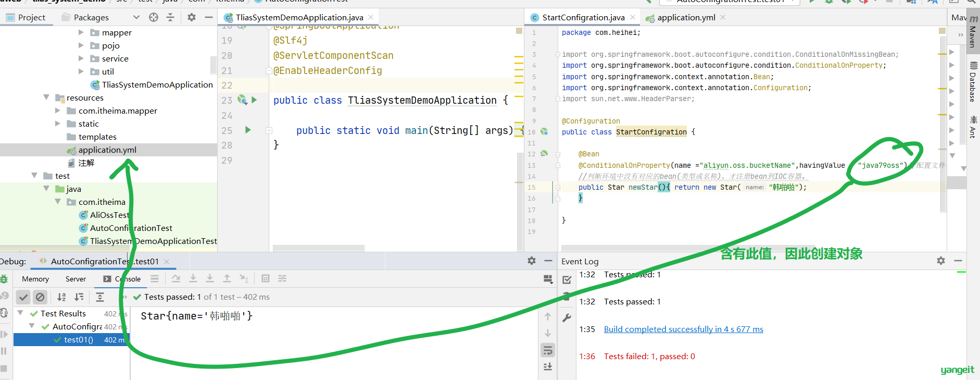Expand the pojo folder

tap(81, 45)
